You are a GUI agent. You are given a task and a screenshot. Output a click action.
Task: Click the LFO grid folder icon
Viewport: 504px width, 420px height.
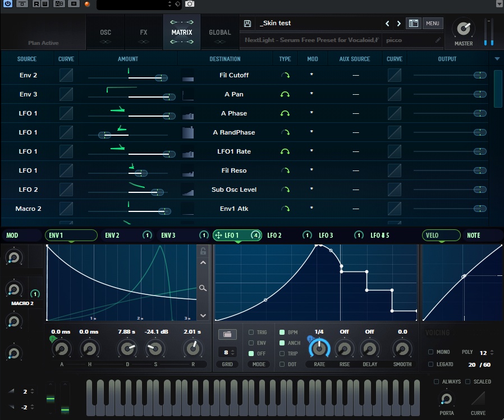[227, 334]
